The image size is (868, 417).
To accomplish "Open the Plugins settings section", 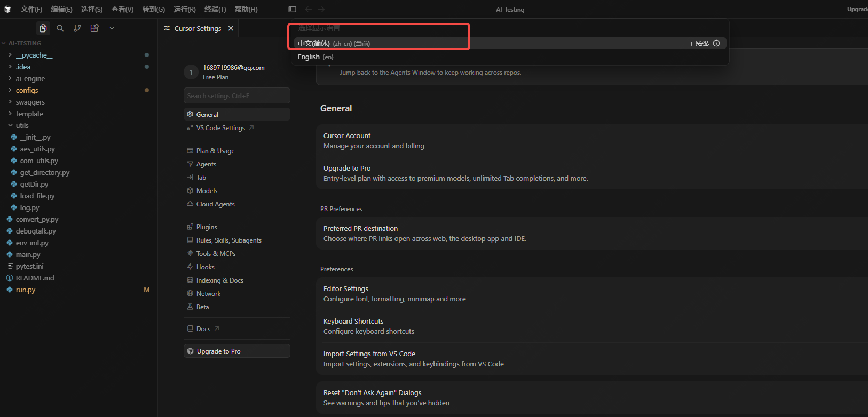I will click(x=237, y=227).
